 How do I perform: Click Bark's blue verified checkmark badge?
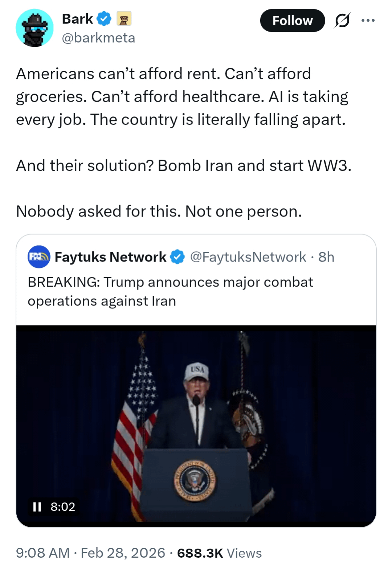(104, 19)
